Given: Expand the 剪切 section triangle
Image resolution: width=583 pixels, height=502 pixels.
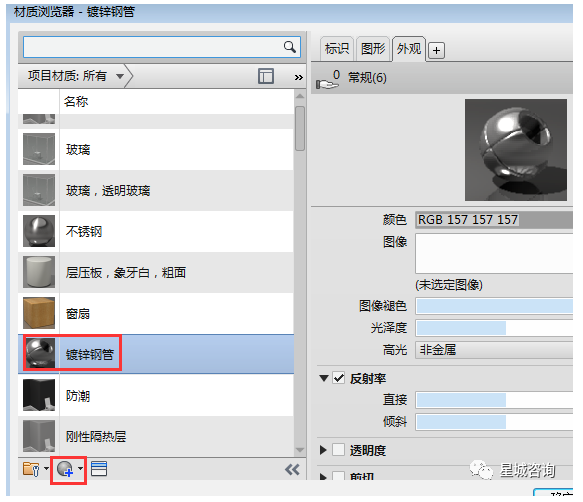Looking at the screenshot, I should [x=323, y=476].
